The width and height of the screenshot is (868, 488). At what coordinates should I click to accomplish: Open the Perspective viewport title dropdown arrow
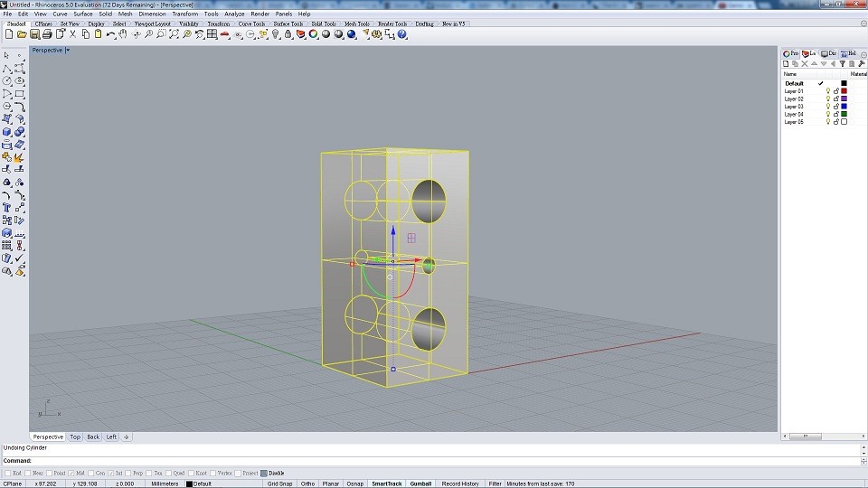tap(68, 51)
